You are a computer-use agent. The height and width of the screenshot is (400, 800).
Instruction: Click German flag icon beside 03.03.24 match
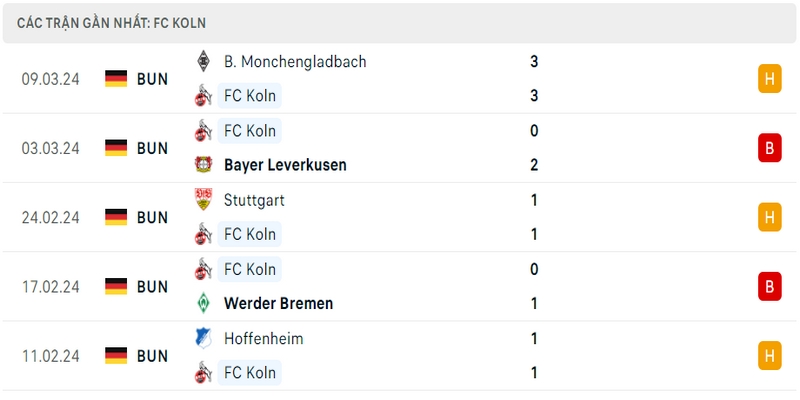(116, 148)
